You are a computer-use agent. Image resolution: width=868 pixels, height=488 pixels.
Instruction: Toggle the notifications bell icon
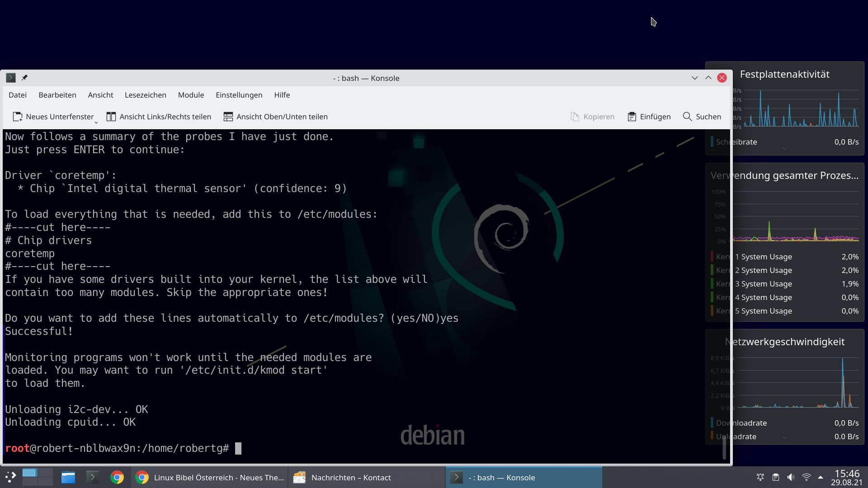pyautogui.click(x=760, y=477)
